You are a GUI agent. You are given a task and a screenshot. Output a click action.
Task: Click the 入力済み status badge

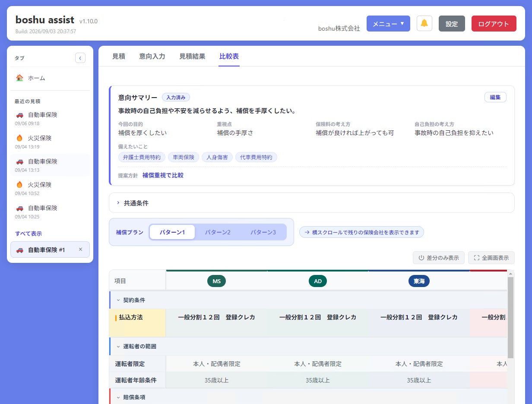click(176, 98)
